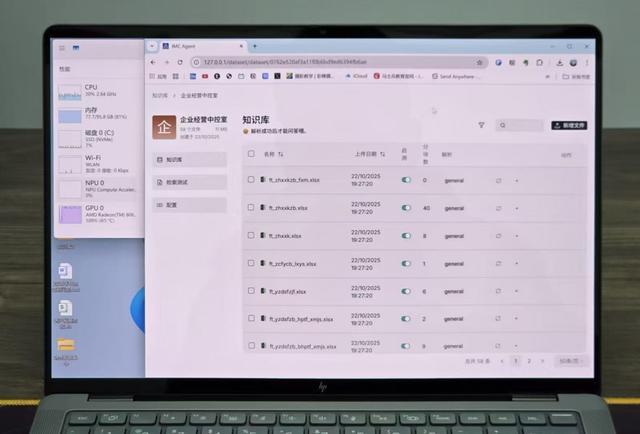Viewport: 640px width, 434px height.
Task: Reload the page with the refresh icon
Action: (x=180, y=62)
